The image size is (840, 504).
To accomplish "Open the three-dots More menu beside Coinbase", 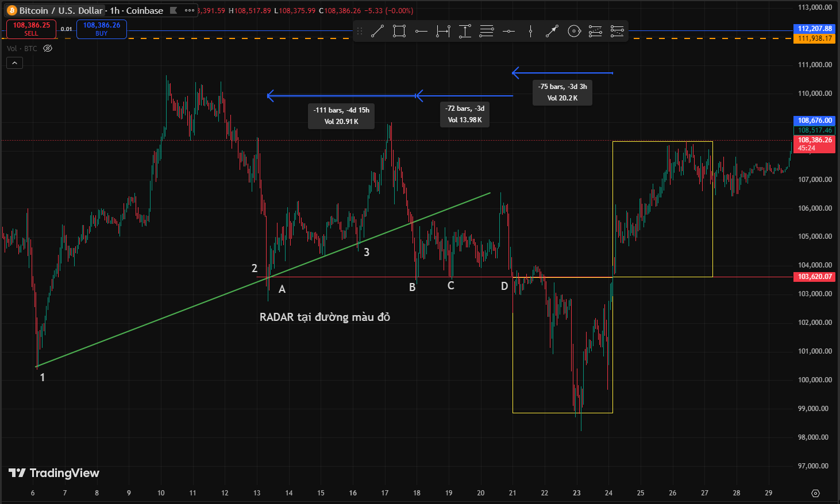I will point(189,10).
